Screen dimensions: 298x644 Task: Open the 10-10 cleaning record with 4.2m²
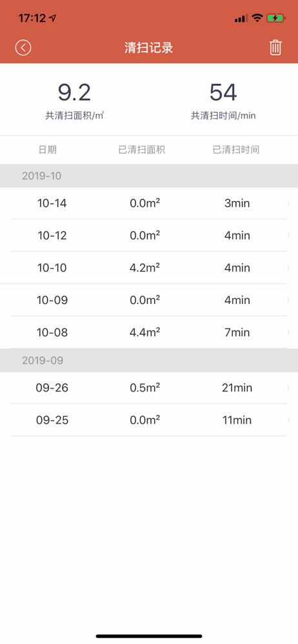(x=149, y=268)
